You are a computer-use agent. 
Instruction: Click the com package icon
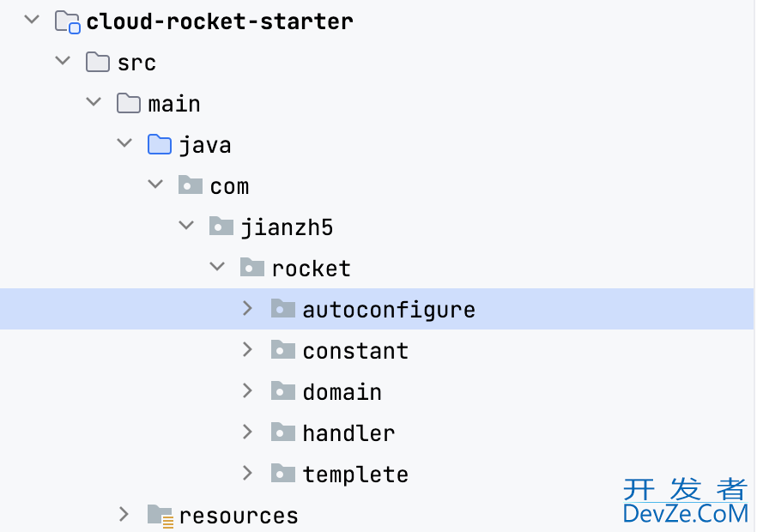(x=191, y=184)
